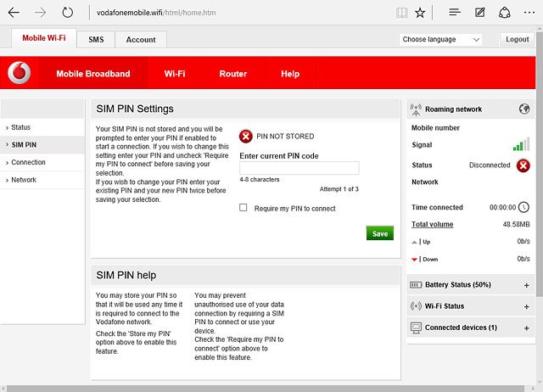Click the Roaming network antenna icon

pos(416,109)
